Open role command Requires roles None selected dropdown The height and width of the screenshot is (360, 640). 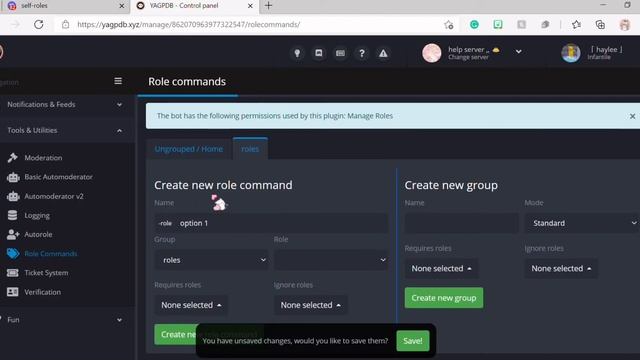(191, 305)
